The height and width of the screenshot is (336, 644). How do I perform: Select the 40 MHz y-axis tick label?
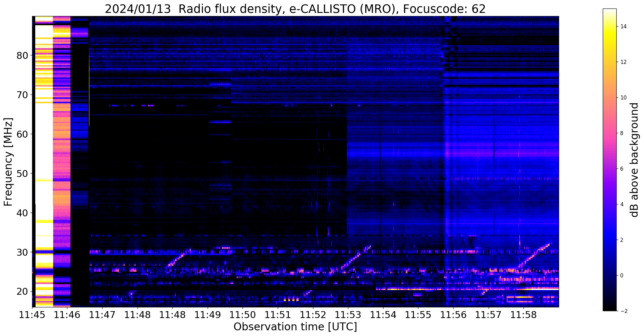23,213
